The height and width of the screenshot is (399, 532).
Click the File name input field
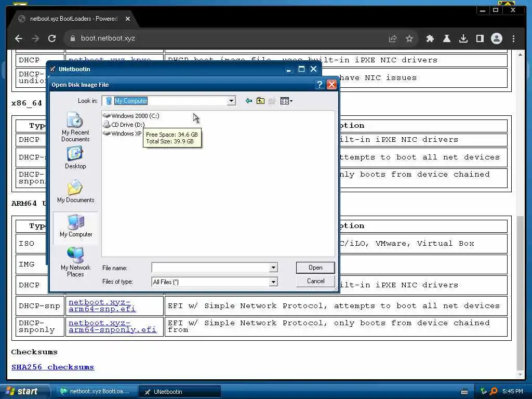[x=210, y=268]
